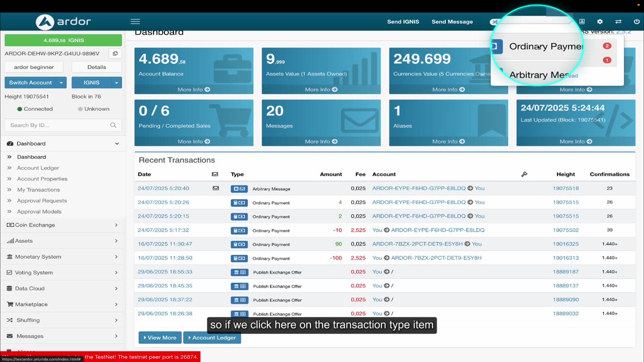Click type icon in 5:20:26 payment row
The height and width of the screenshot is (362, 644).
(x=239, y=203)
